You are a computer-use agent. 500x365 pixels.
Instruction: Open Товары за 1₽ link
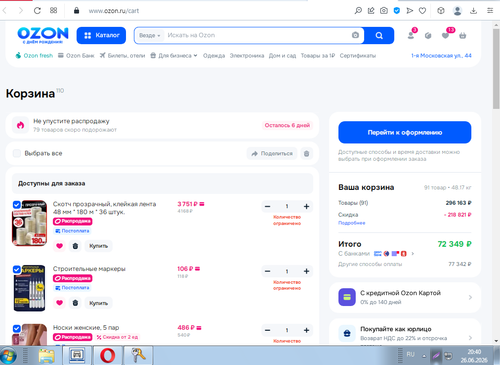pos(318,56)
